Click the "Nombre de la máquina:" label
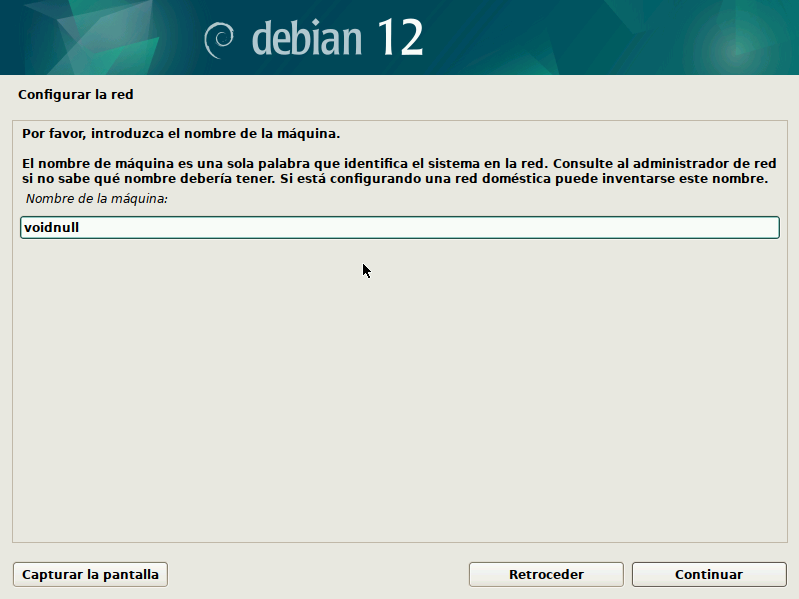The width and height of the screenshot is (799, 599). [96, 199]
